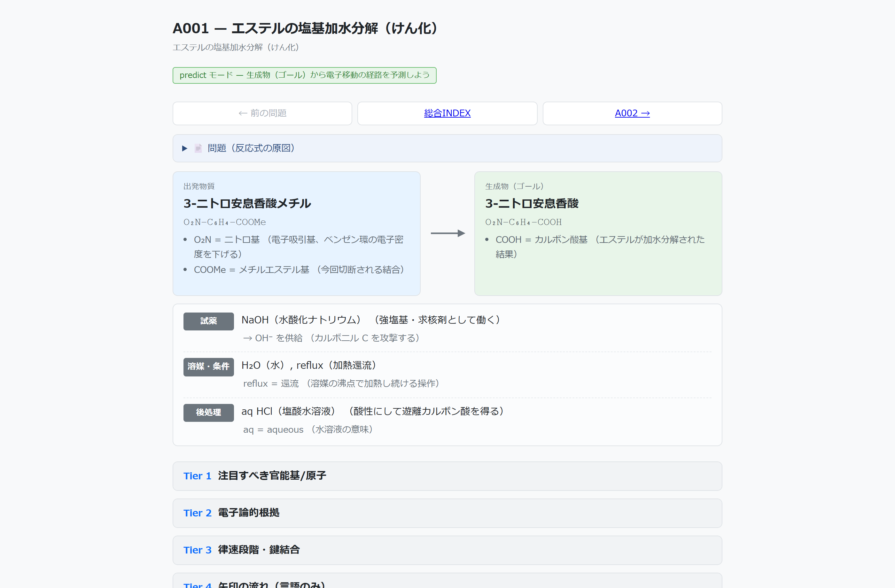The width and height of the screenshot is (895, 588).
Task: Open the 総合INDEX link
Action: click(447, 113)
